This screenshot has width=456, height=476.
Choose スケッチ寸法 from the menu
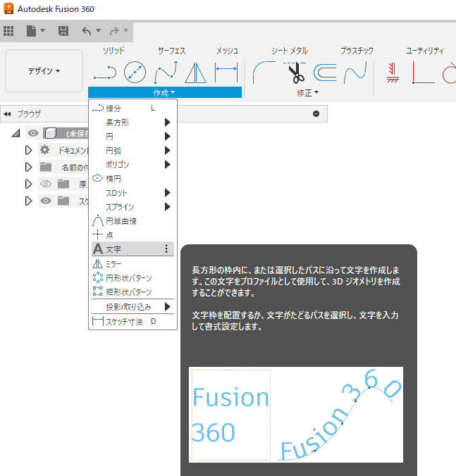click(133, 322)
